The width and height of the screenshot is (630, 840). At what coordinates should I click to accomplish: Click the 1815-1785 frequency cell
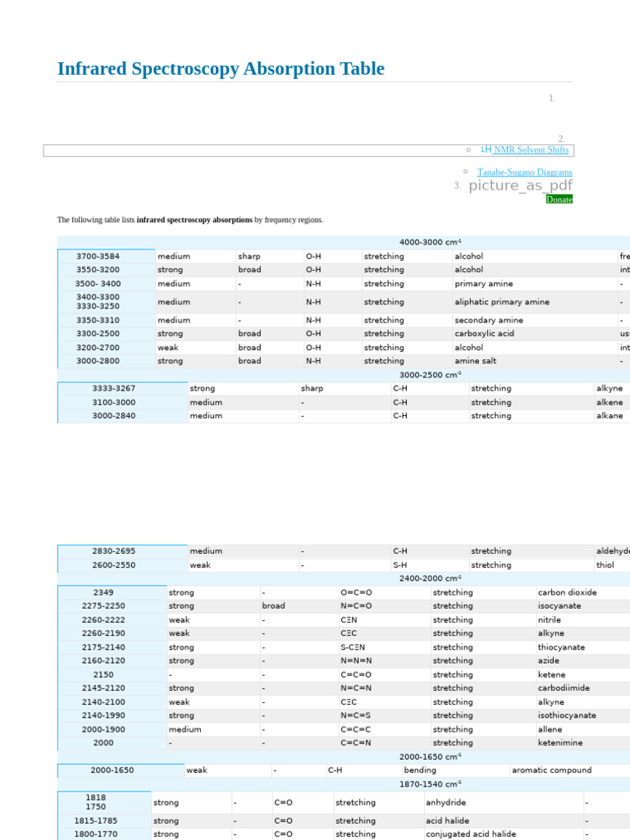pyautogui.click(x=104, y=820)
